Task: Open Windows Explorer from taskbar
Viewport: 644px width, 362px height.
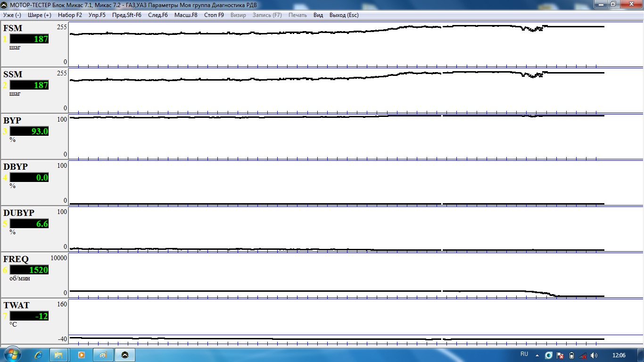Action: [x=59, y=355]
